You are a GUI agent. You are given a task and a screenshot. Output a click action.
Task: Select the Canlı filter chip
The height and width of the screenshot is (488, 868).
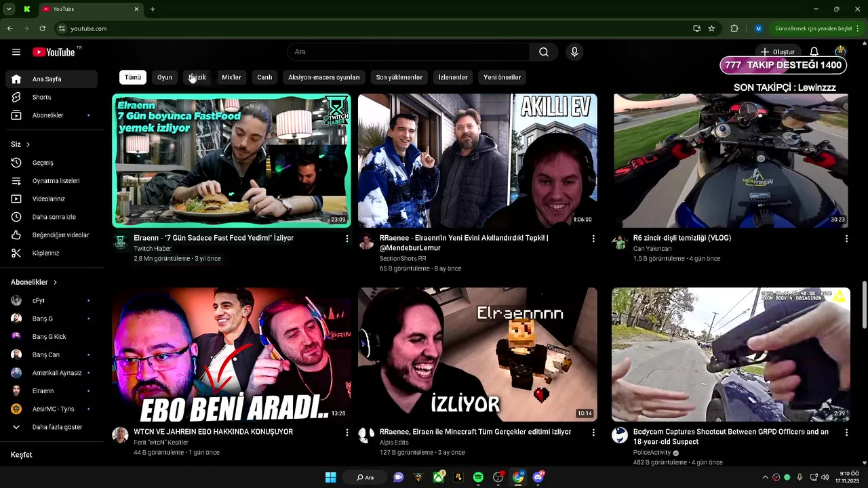pos(264,77)
